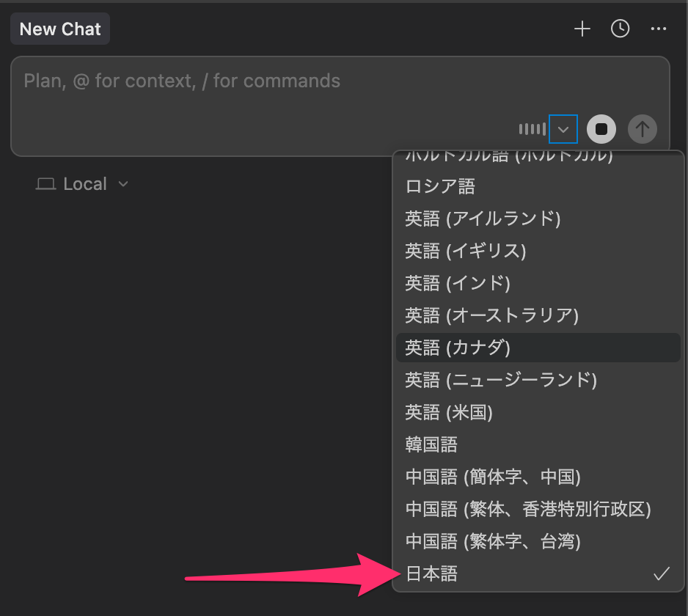Toggle the language dropdown chevron
Image resolution: width=688 pixels, height=616 pixels.
click(563, 129)
